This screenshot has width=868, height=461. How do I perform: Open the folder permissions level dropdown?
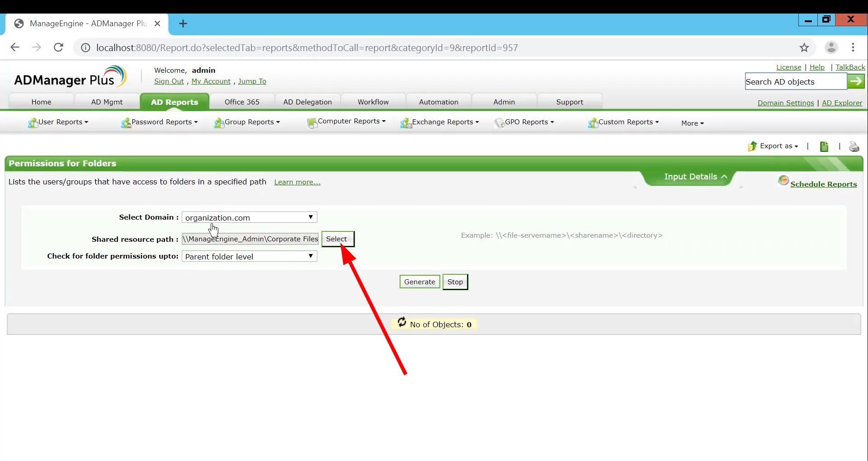point(250,256)
